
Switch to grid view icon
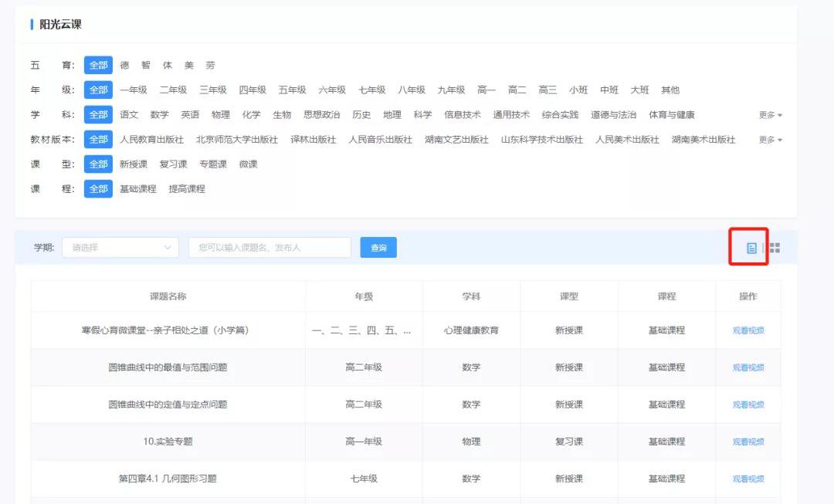coord(775,248)
